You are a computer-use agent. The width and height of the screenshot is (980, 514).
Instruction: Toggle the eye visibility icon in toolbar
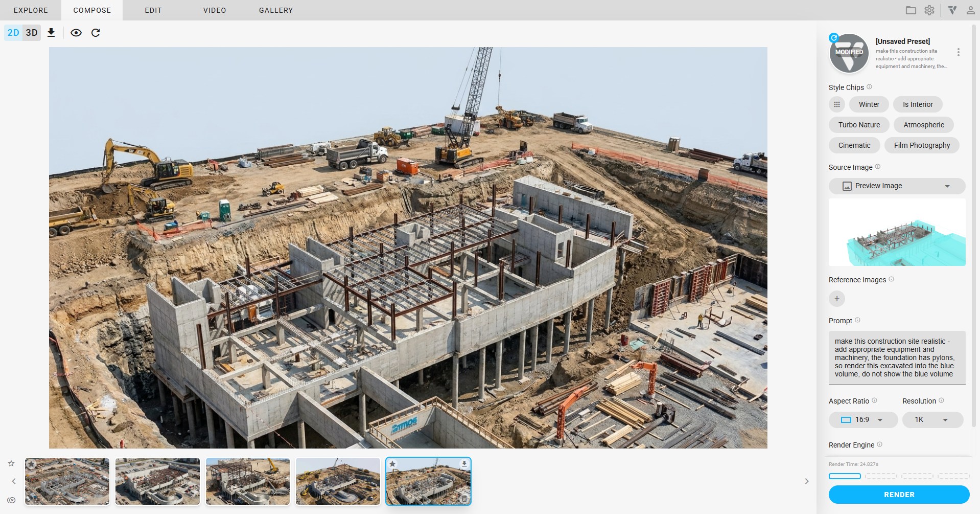click(x=76, y=33)
